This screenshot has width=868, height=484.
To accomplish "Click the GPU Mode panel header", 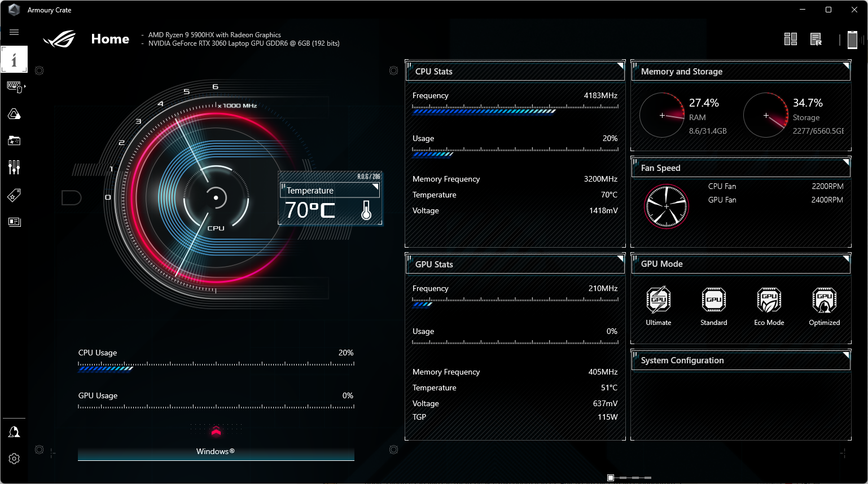I will coord(741,264).
